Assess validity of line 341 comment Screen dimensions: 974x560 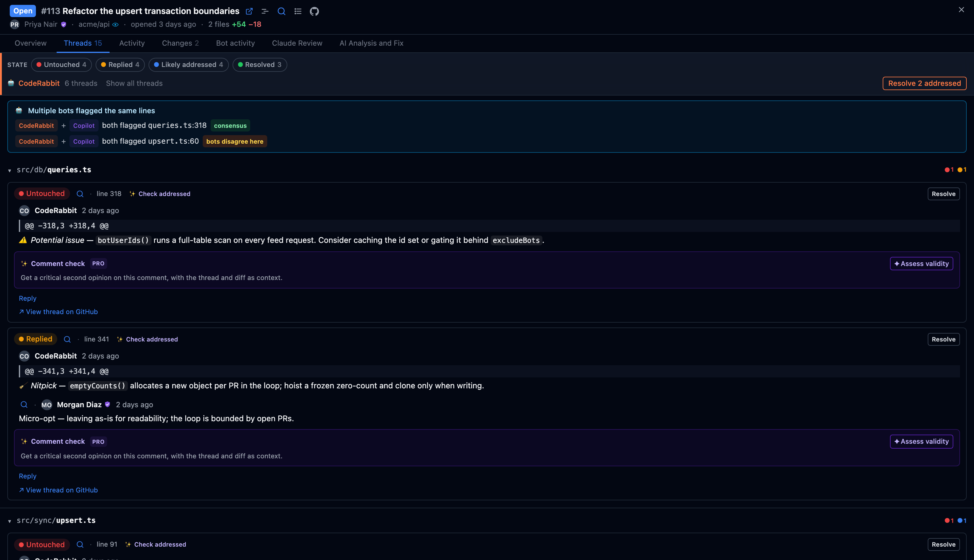click(x=921, y=442)
